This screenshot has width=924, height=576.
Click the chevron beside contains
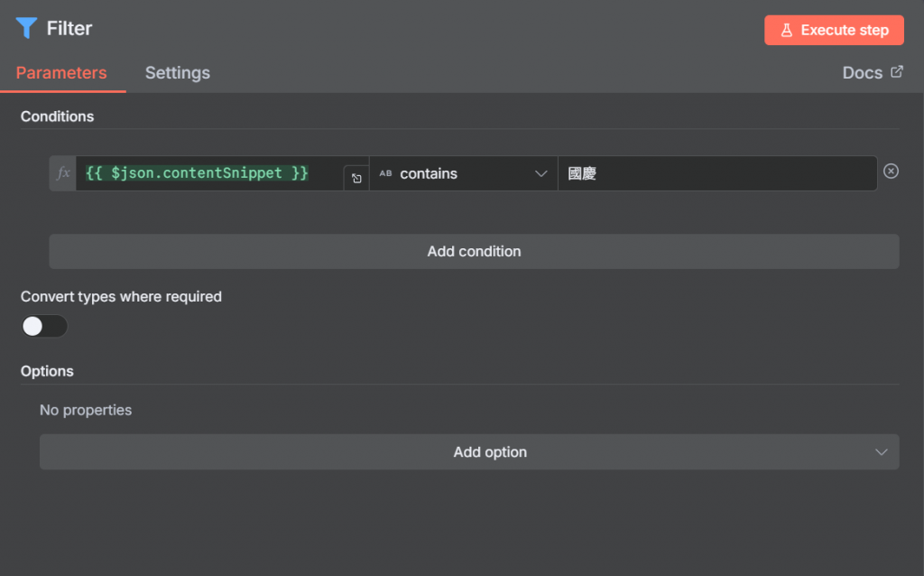pos(541,173)
